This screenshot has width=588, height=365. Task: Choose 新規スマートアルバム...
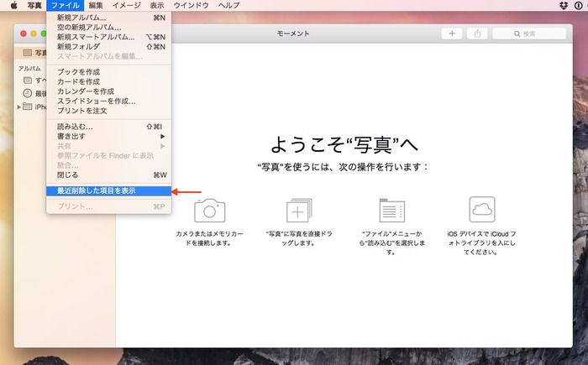108,37
